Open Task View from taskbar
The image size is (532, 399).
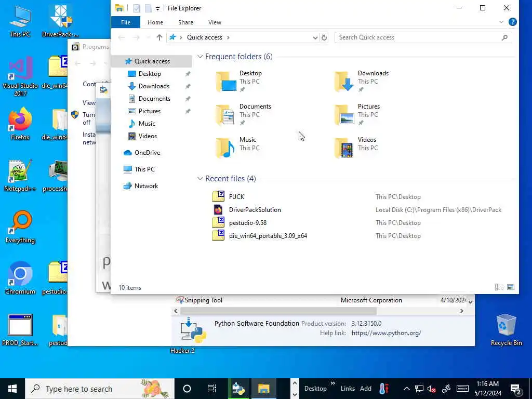212,389
